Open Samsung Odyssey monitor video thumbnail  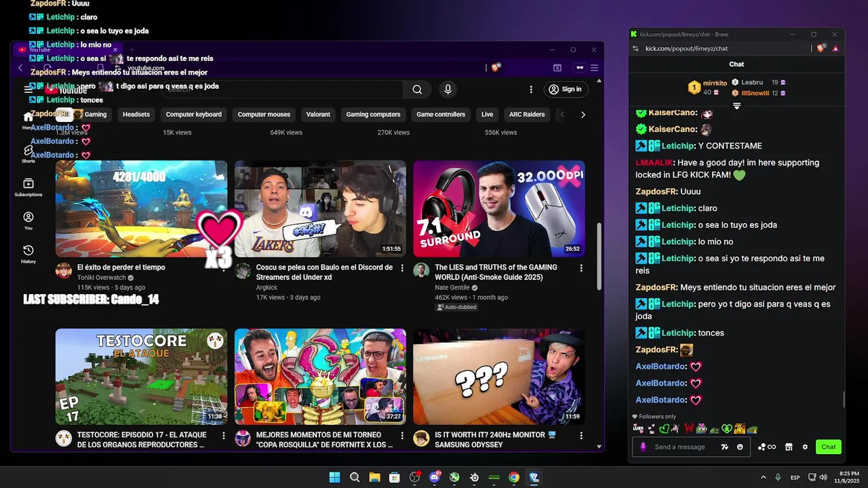499,377
